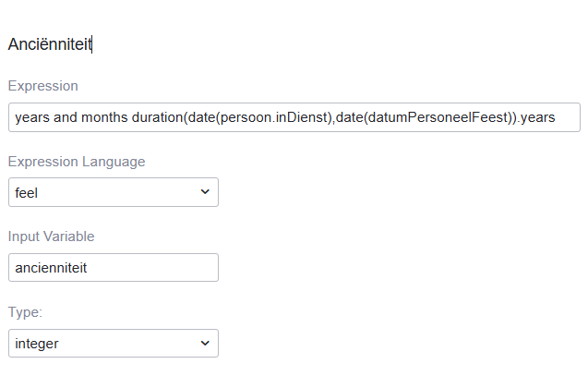Place cursor after the Anciënniteit title
Viewport: 588px width, 376px height.
[x=91, y=43]
